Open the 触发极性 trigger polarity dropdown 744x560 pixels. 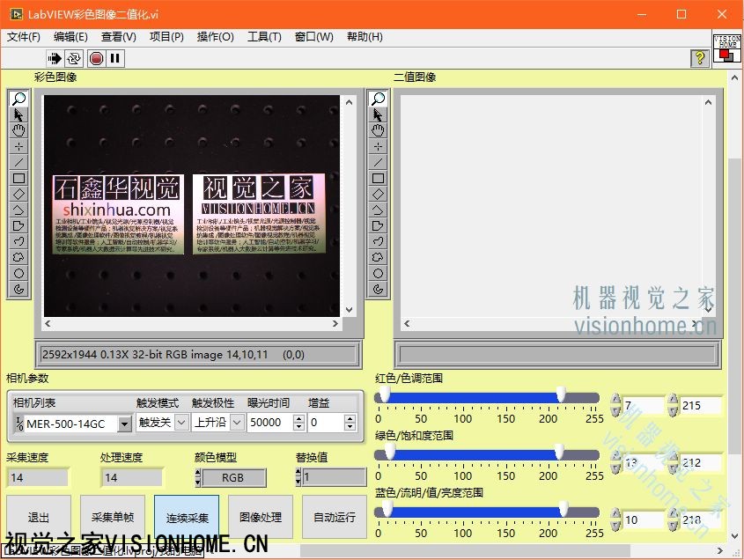(236, 423)
